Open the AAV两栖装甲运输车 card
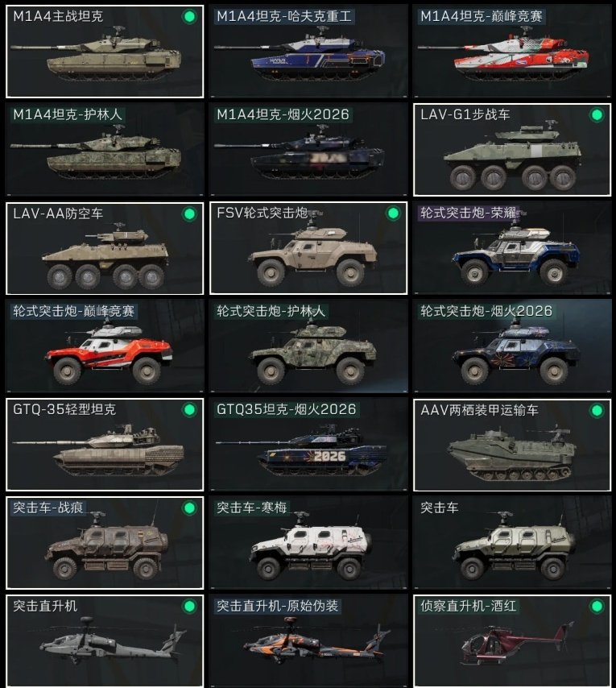The image size is (616, 688). click(512, 445)
